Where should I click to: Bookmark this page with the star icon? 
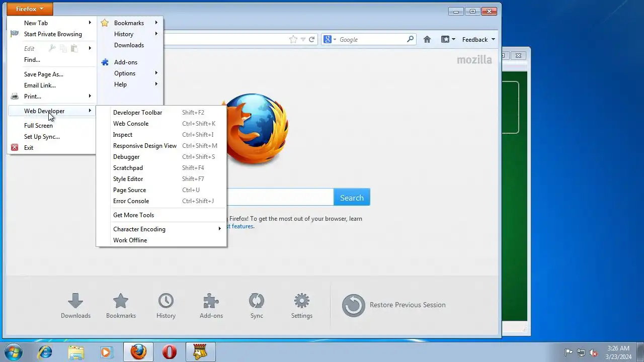[x=293, y=39]
